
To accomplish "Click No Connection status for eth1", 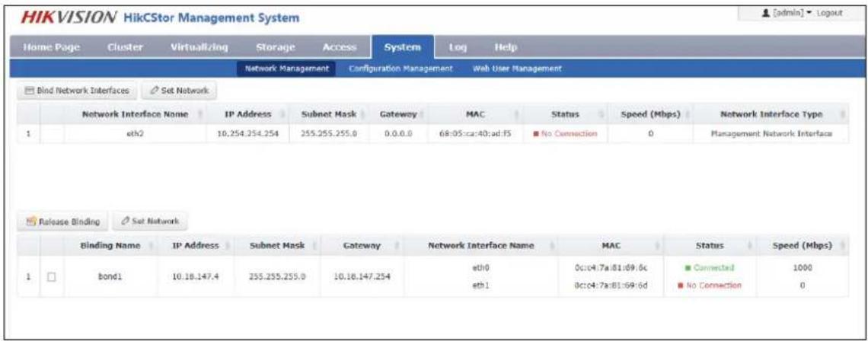I will 709,285.
